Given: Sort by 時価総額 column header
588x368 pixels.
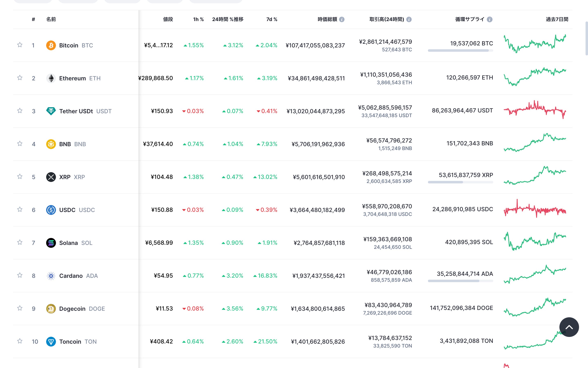Looking at the screenshot, I should click(327, 19).
